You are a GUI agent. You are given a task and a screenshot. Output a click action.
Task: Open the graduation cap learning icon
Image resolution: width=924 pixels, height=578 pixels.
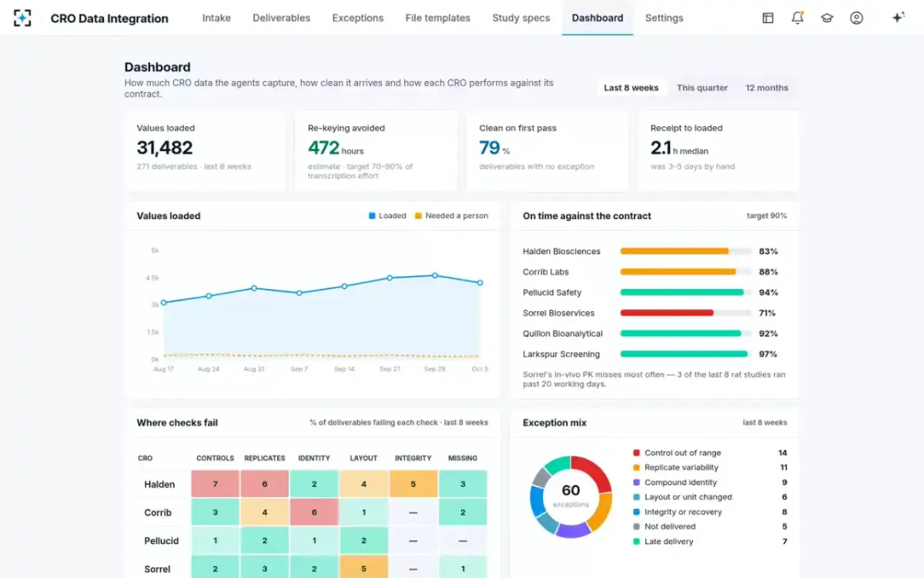(x=827, y=18)
